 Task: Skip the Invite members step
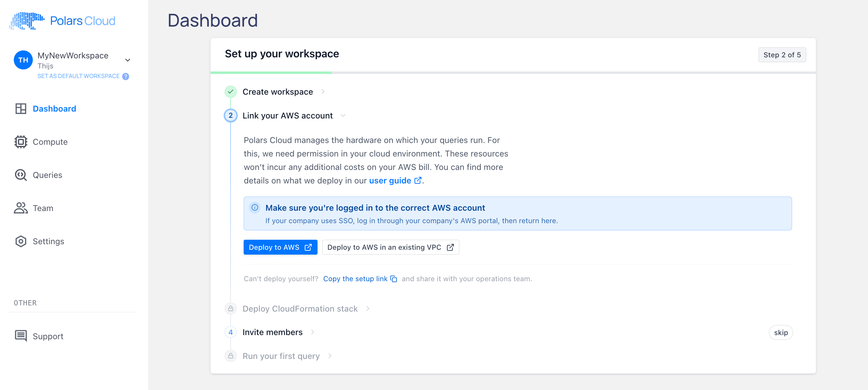point(781,333)
